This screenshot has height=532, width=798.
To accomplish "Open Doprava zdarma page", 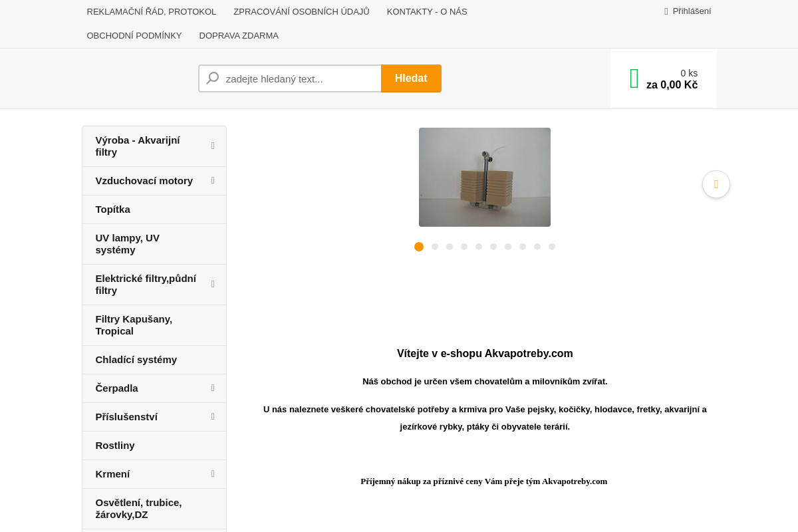I will (x=239, y=36).
